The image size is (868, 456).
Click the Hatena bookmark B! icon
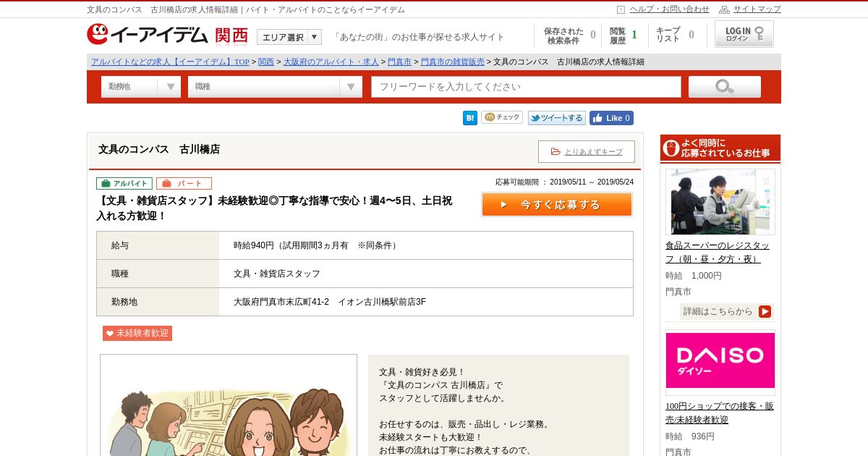(x=470, y=118)
